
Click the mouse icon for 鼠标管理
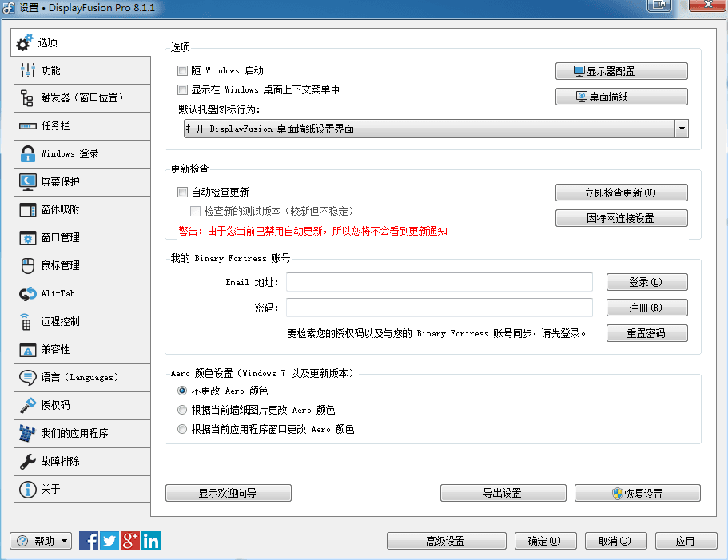[28, 266]
